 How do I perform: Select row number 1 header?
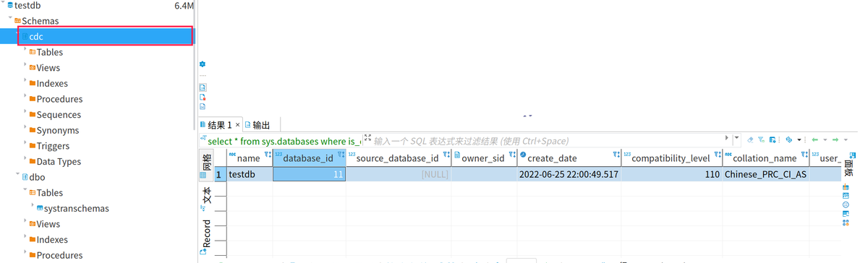220,174
